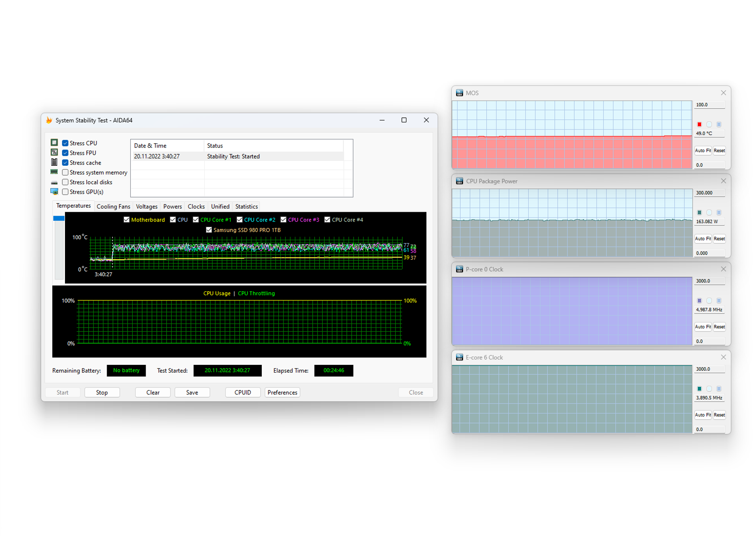756x536 pixels.
Task: Click the MOS panel sensor icon
Action: 460,93
